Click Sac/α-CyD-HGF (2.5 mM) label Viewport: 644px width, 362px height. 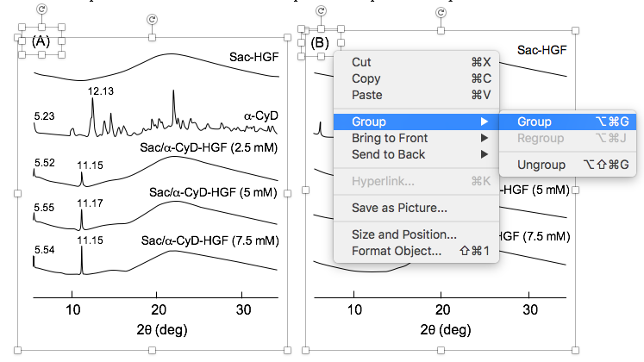point(209,147)
